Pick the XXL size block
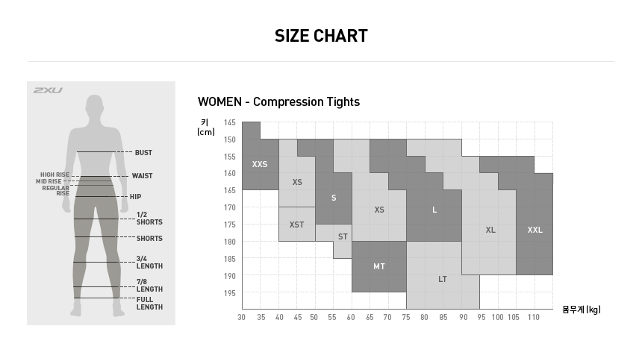 click(535, 230)
